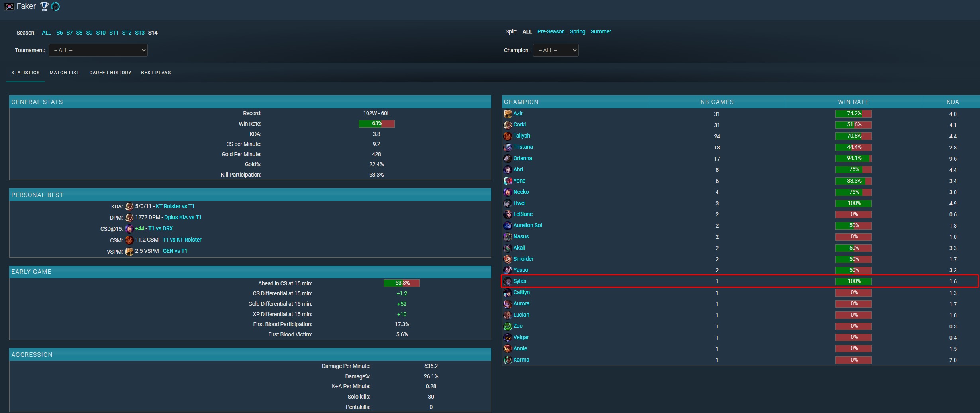
Task: Open the KT Rolster vs T1 match link
Action: (175, 206)
